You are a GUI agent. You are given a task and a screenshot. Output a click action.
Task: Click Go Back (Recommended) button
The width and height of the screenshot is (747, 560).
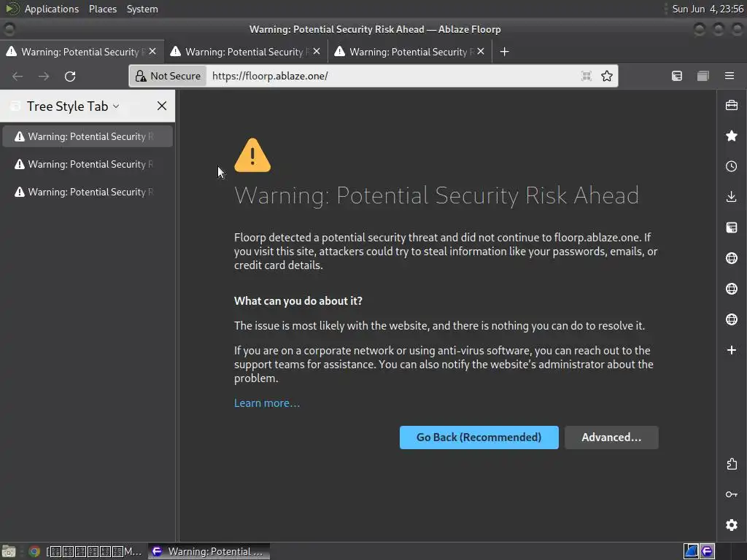tap(479, 437)
